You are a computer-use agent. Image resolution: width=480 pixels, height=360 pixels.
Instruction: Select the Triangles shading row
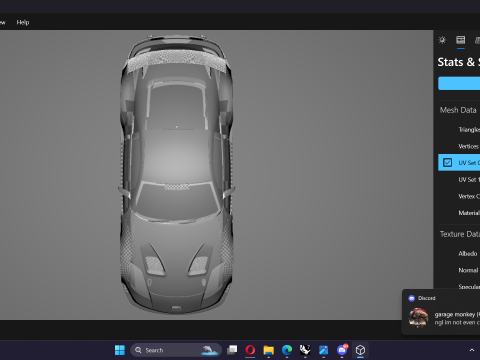click(459, 129)
